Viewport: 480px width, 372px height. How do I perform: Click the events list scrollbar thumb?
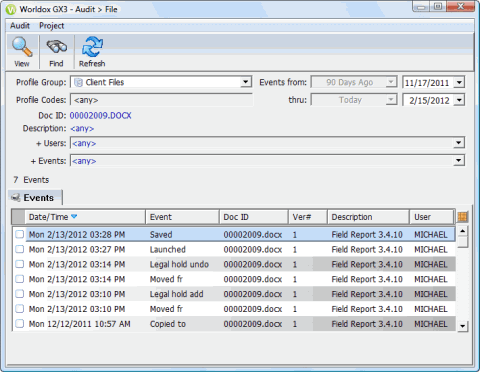pos(462,242)
